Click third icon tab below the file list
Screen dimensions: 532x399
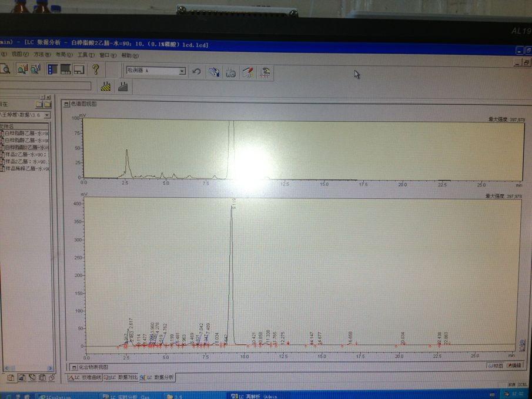[x=32, y=378]
